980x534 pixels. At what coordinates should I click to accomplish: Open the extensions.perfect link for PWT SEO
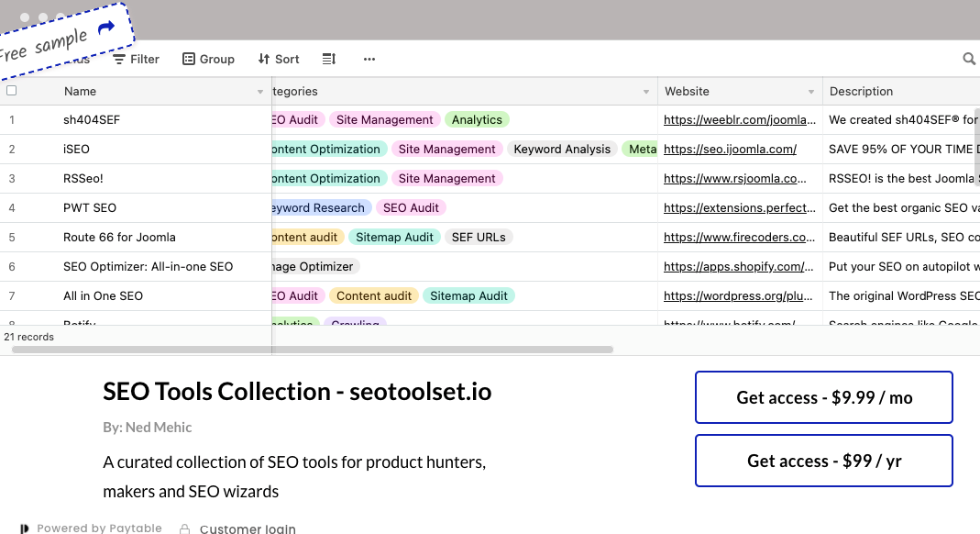point(740,207)
